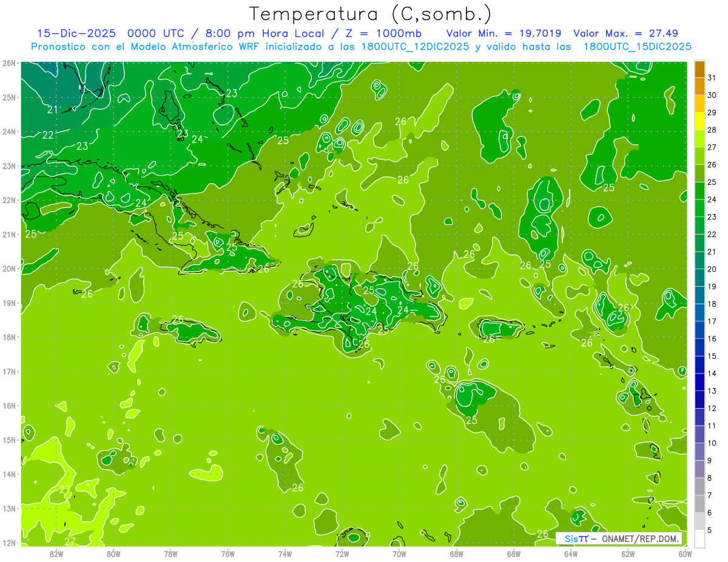Click the '70W' longitude axis label
Screen dimensions: 728x562
pyautogui.click(x=399, y=554)
